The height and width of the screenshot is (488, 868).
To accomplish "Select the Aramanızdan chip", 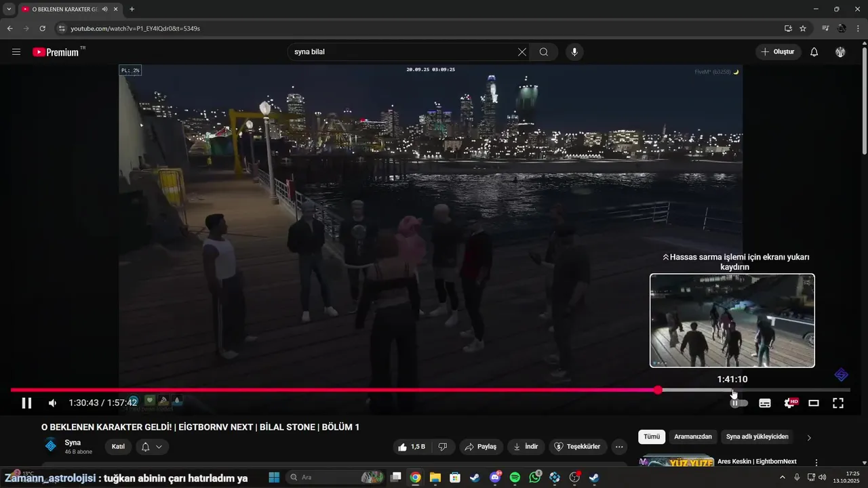I will (x=693, y=437).
